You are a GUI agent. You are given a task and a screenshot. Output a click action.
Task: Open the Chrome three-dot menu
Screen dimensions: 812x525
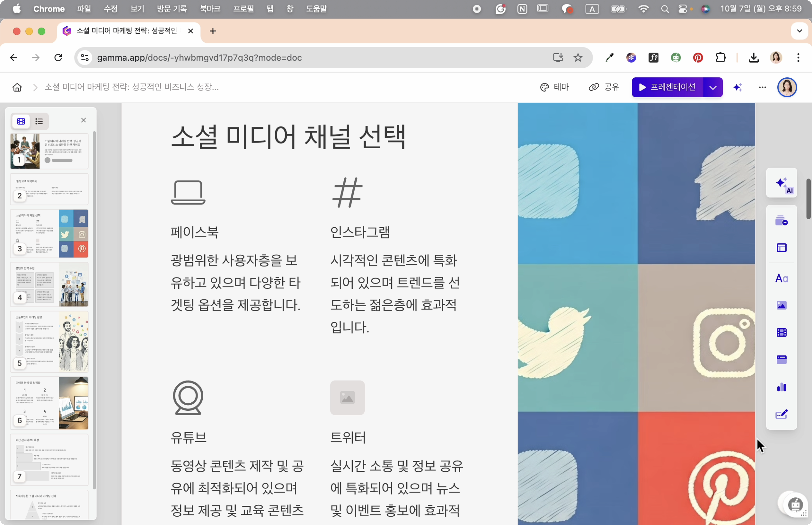click(798, 58)
